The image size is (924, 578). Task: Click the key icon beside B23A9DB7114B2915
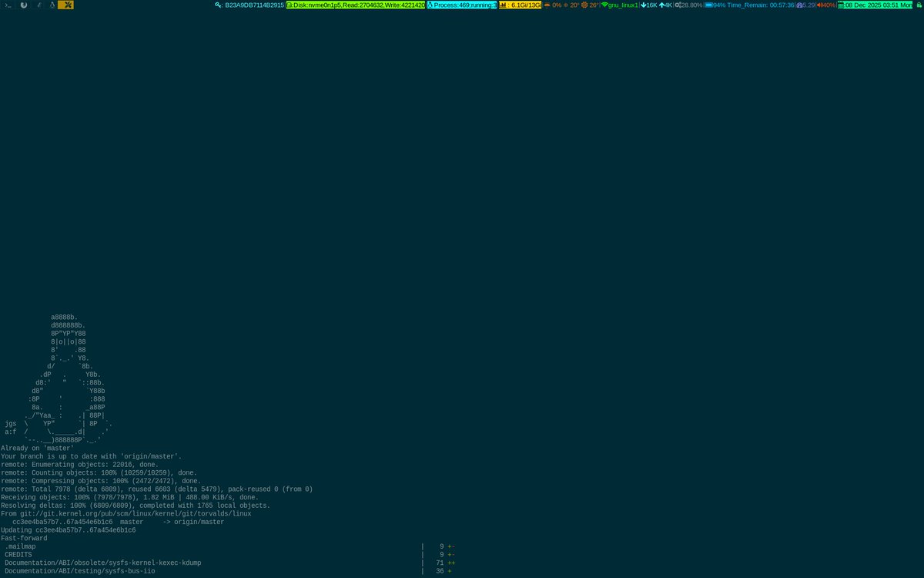219,5
